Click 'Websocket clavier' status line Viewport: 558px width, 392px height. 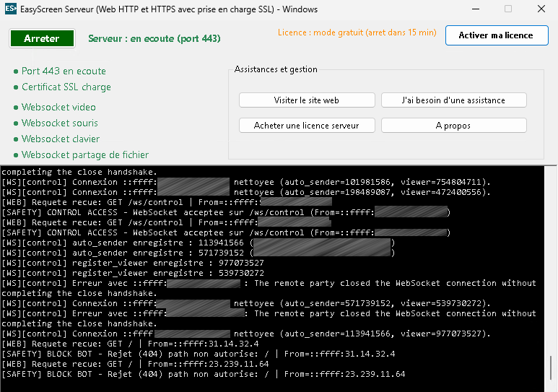pos(56,139)
